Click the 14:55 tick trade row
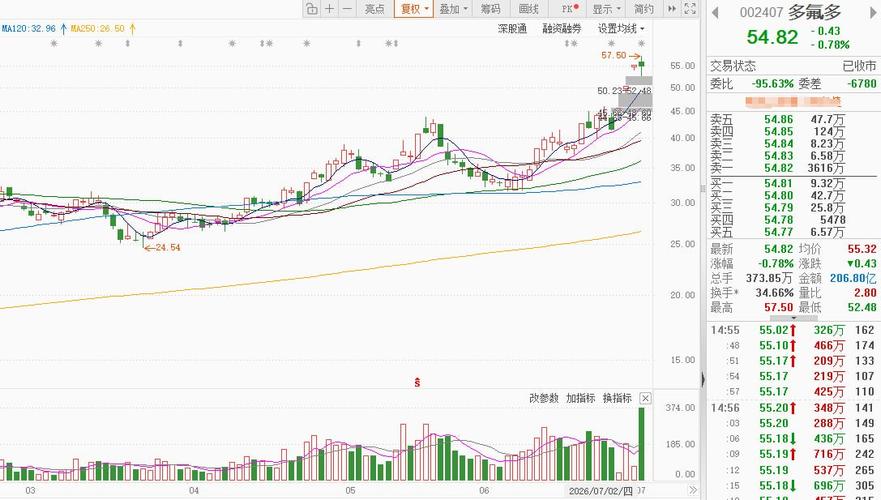This screenshot has width=881, height=500. (x=792, y=330)
